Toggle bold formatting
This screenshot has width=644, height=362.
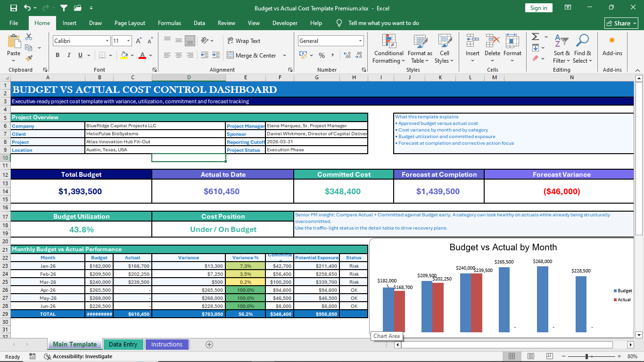(58, 55)
